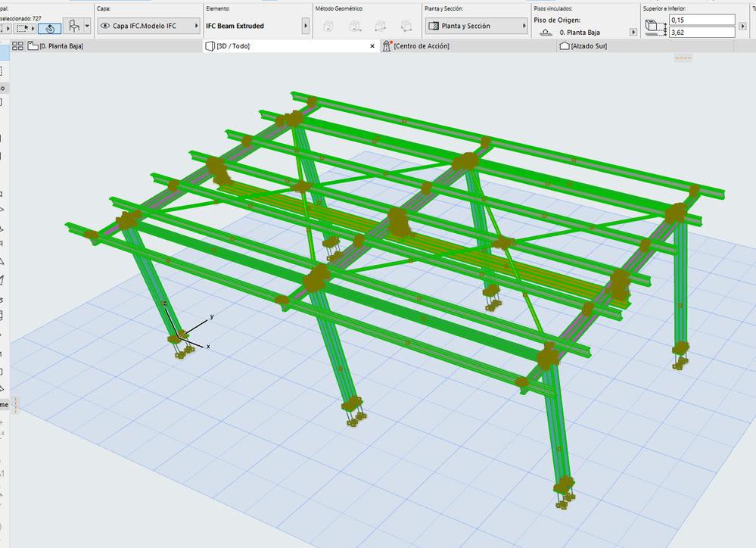Close the 3D / Todo tab
Screen dimensions: 756x548
pos(372,46)
